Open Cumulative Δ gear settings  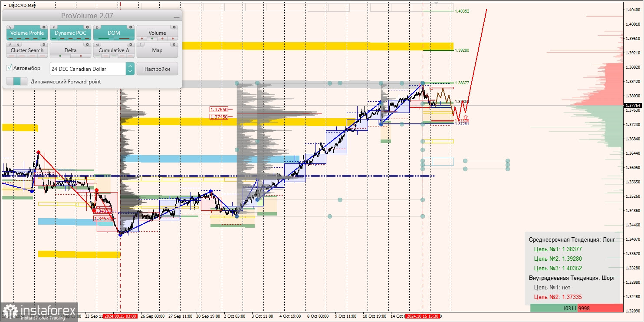coord(131,44)
